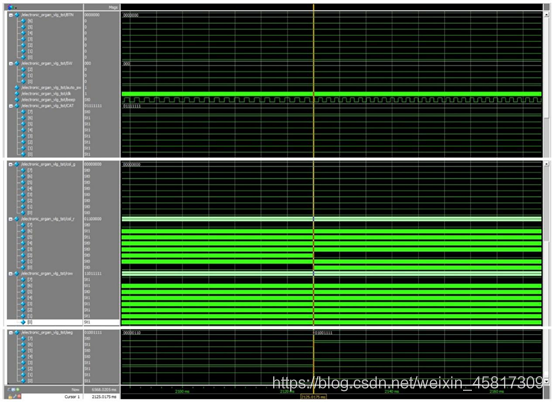The image size is (554, 402).
Task: Collapse the CAT signal group
Action: [x=11, y=106]
